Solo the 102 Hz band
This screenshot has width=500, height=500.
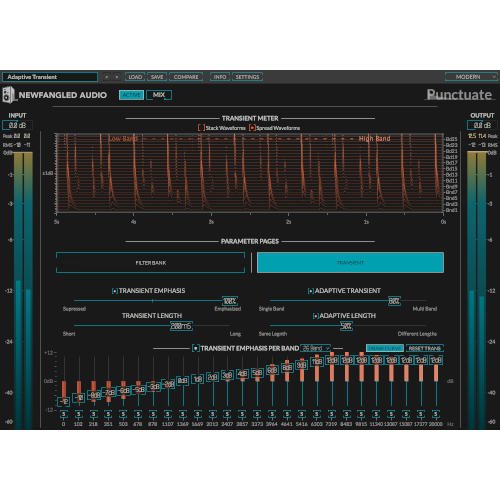(x=79, y=414)
